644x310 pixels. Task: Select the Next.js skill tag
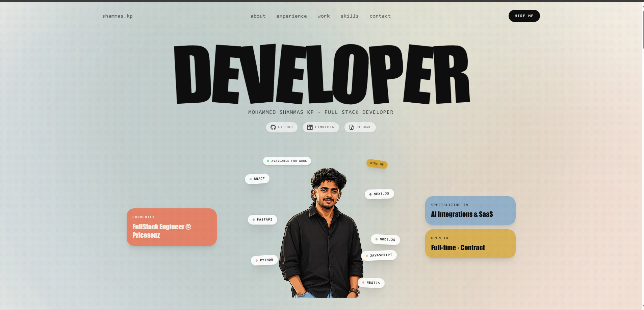click(x=379, y=194)
